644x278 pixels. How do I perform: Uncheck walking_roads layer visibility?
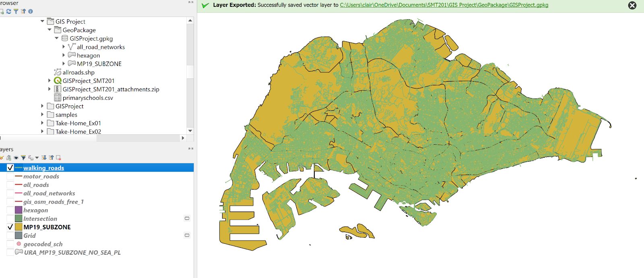click(10, 168)
